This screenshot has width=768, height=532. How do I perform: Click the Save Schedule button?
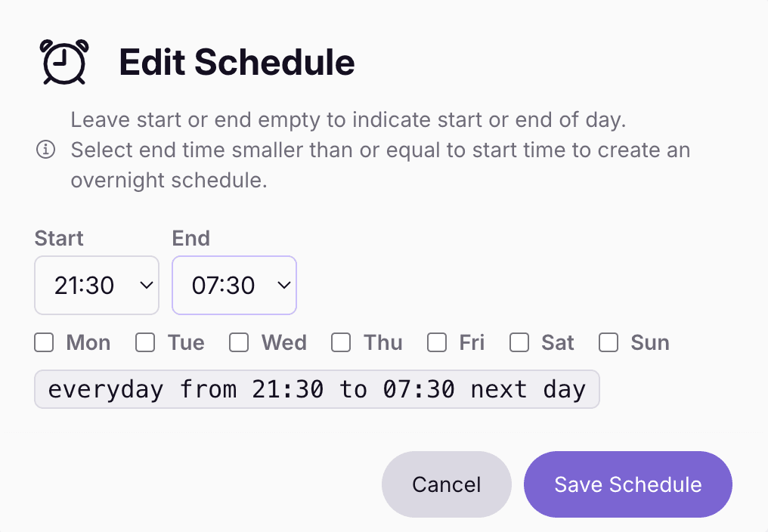coord(628,484)
